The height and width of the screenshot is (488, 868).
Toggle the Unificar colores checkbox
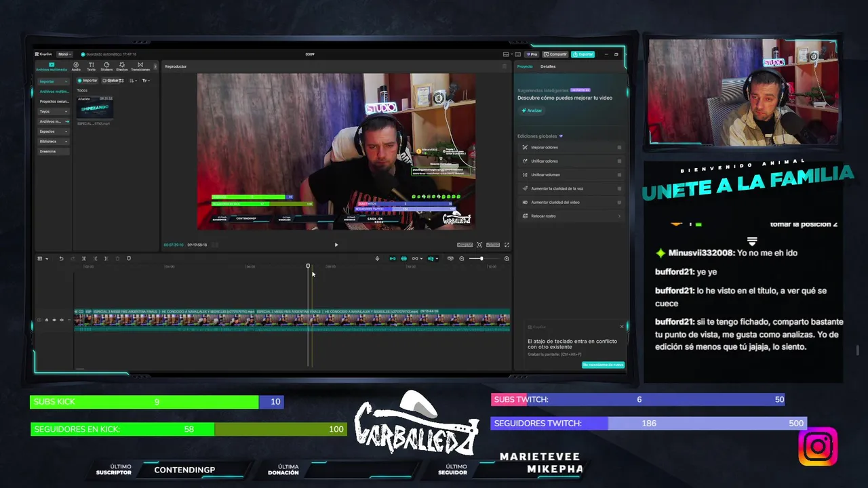point(619,161)
